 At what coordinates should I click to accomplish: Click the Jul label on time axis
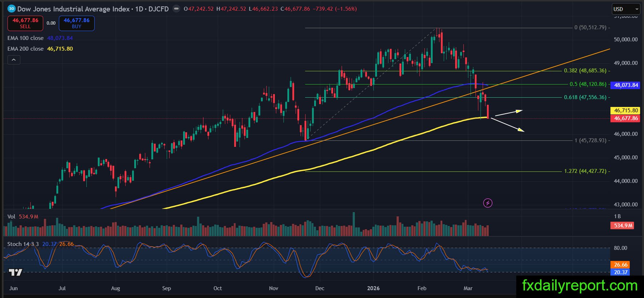click(62, 288)
